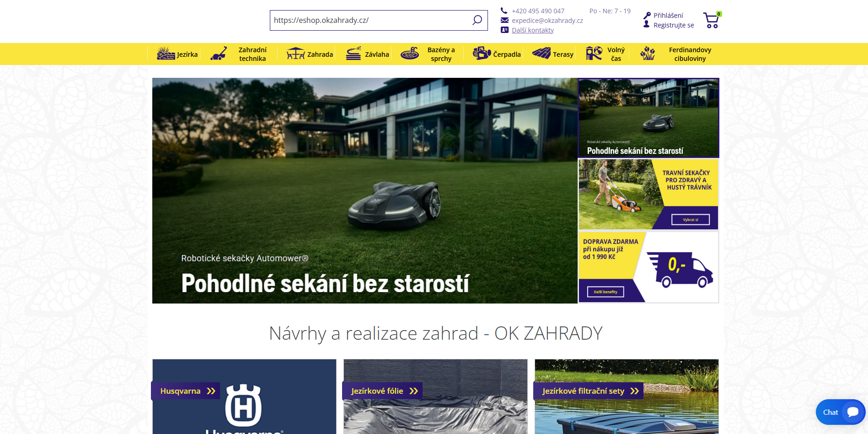The height and width of the screenshot is (434, 868).
Task: Click the phone handset icon
Action: click(x=504, y=11)
